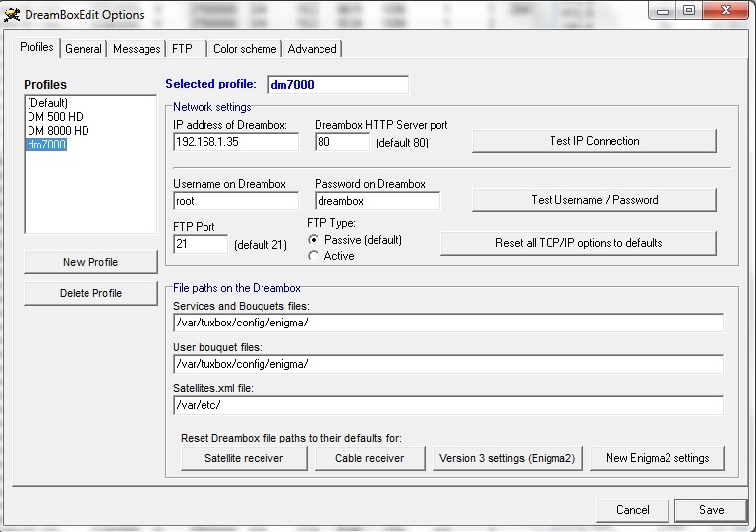Screen dimensions: 756x532
Task: Click the Password on Dreambox field
Action: (378, 202)
